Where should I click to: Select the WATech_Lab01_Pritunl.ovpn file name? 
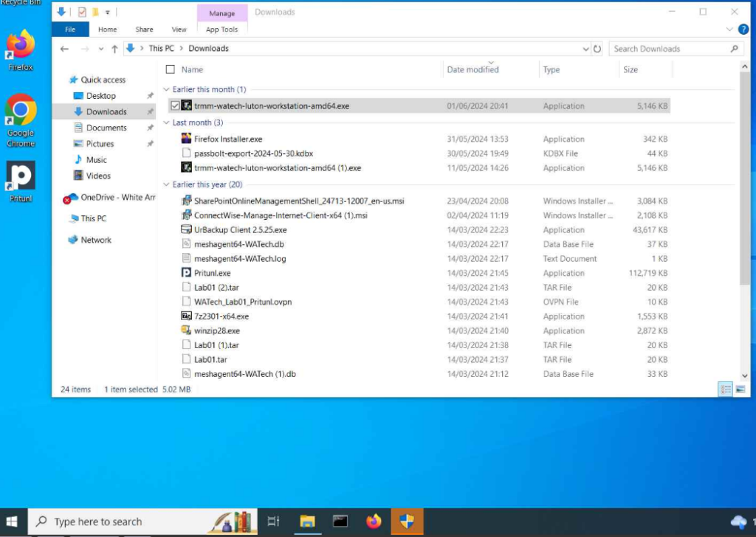243,302
